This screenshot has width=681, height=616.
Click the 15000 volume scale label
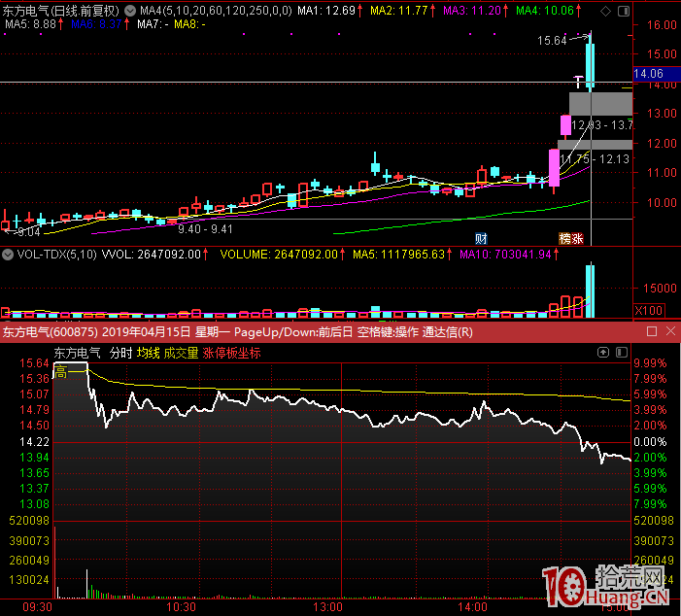(x=660, y=288)
